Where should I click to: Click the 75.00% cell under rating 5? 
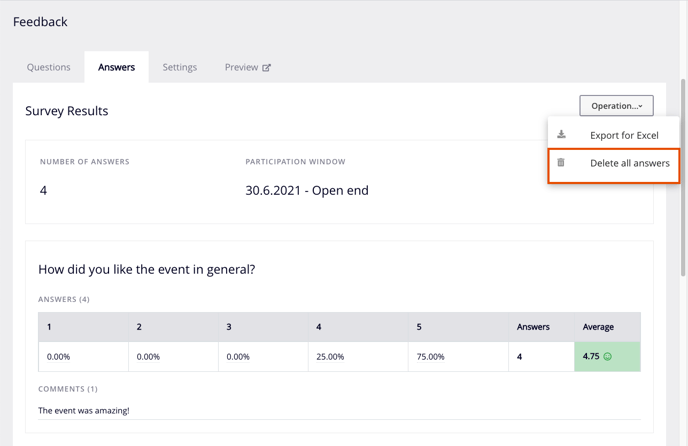458,356
